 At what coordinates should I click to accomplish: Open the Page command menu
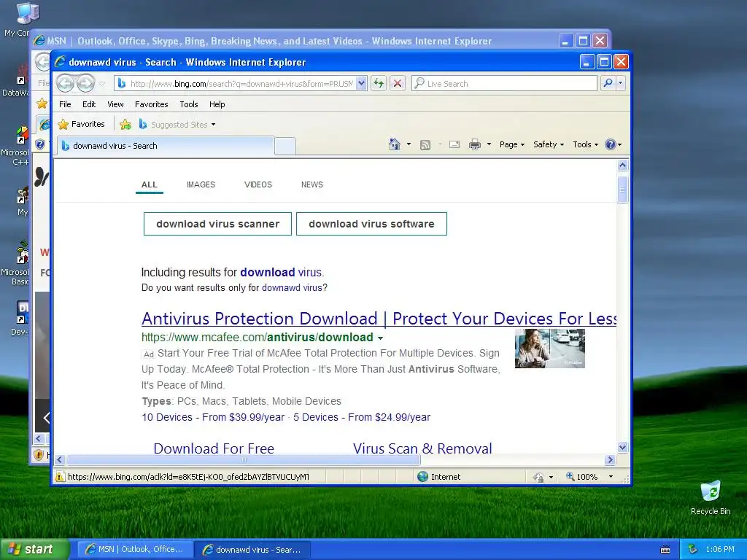coord(511,144)
